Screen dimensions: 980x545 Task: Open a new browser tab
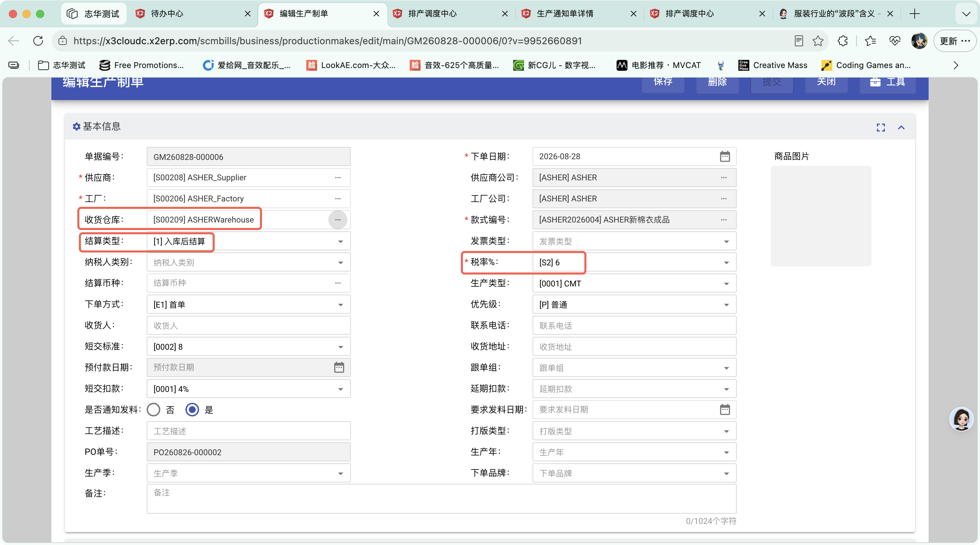pos(915,14)
